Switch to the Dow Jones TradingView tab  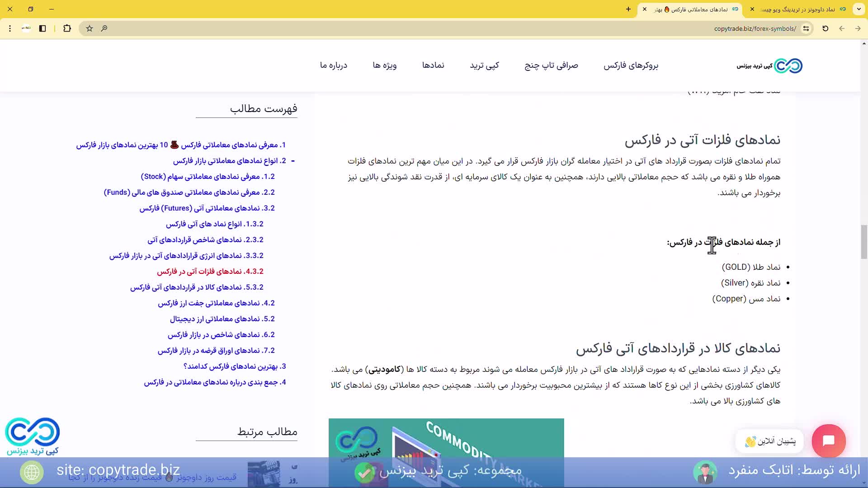798,9
